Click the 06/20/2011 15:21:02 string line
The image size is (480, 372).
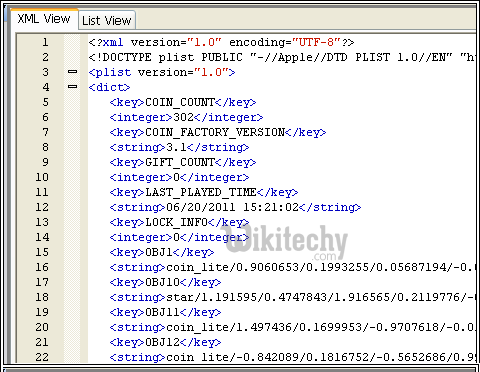click(235, 207)
